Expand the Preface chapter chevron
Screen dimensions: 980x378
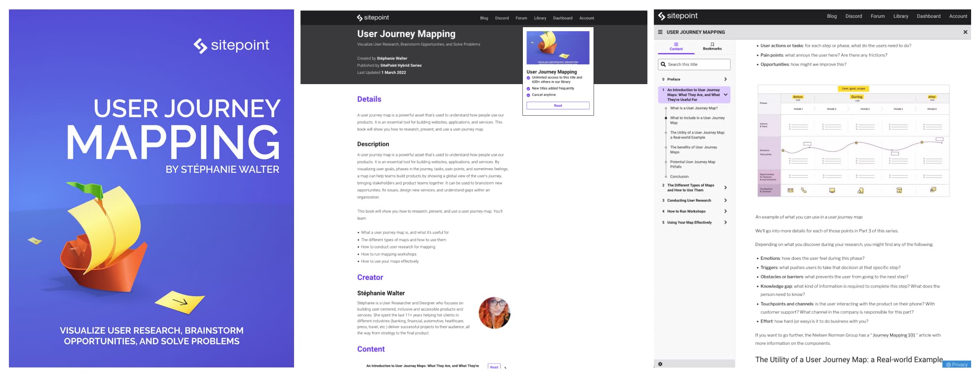pos(725,79)
